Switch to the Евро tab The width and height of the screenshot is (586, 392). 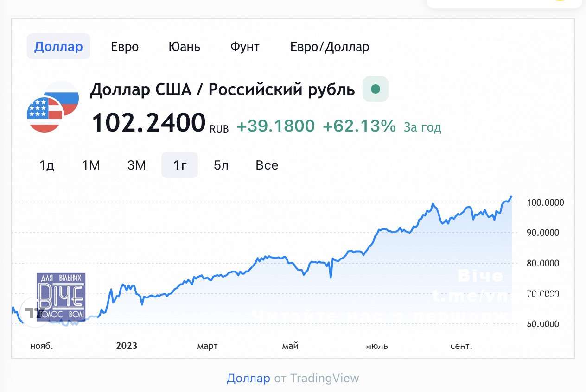click(x=125, y=47)
